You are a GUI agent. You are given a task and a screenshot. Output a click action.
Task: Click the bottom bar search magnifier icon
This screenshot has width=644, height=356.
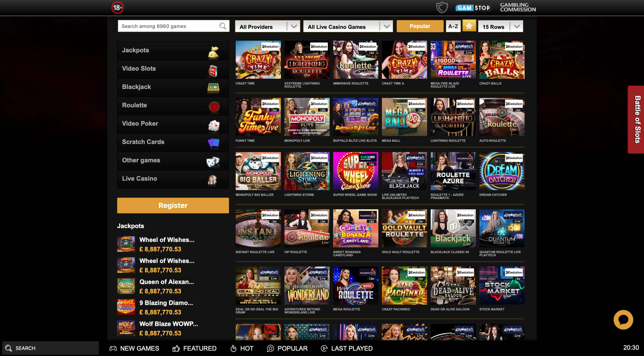[x=9, y=348]
